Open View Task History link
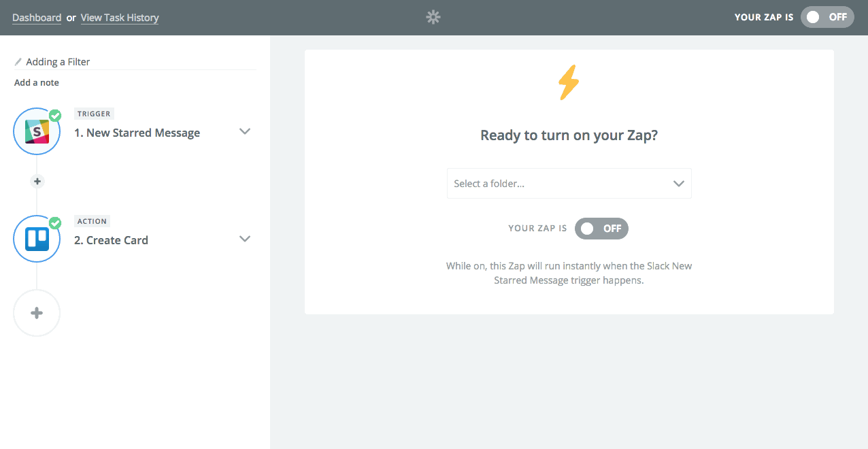Screen dimensions: 868x449 tap(120, 18)
